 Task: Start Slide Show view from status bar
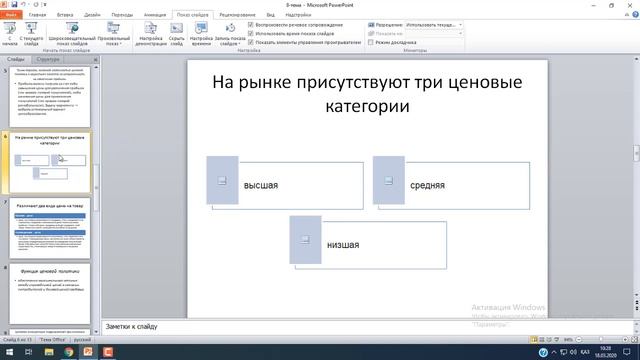click(556, 340)
